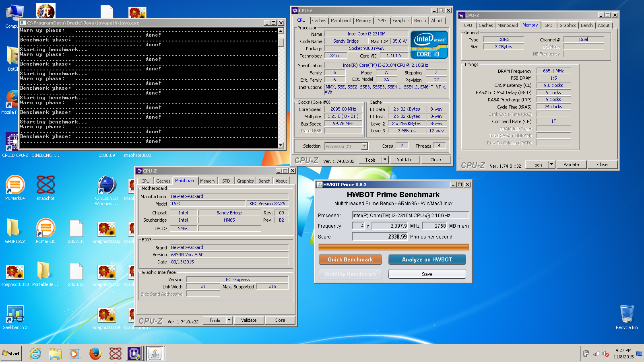
Task: Open the snapshot desktop icon
Action: point(45,187)
